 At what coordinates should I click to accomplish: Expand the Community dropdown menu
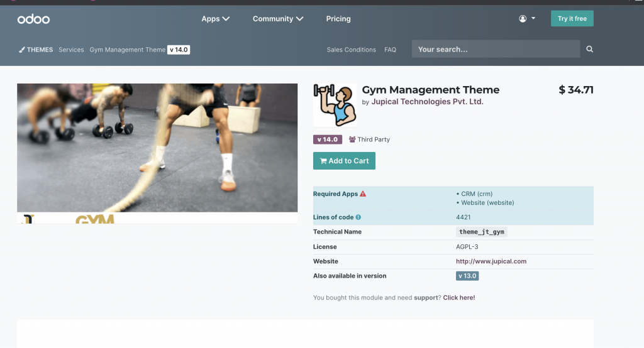tap(277, 19)
